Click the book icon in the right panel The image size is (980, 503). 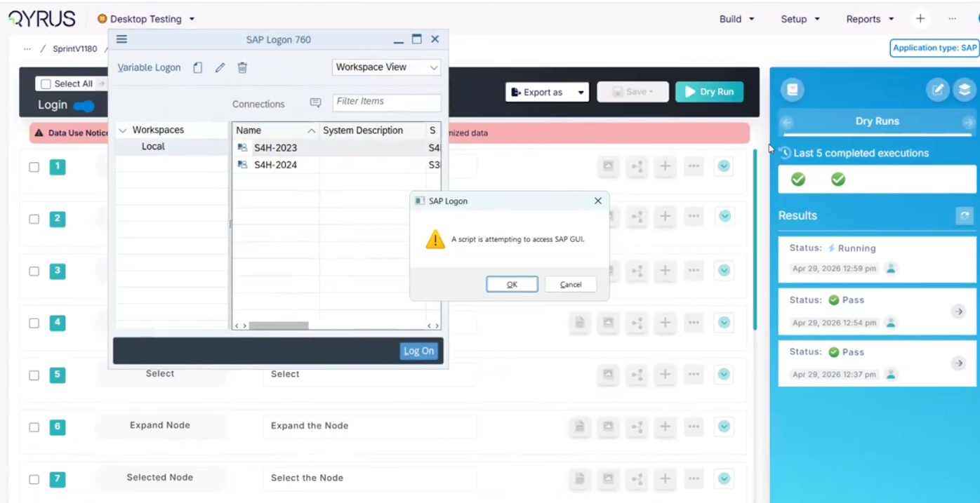point(793,89)
